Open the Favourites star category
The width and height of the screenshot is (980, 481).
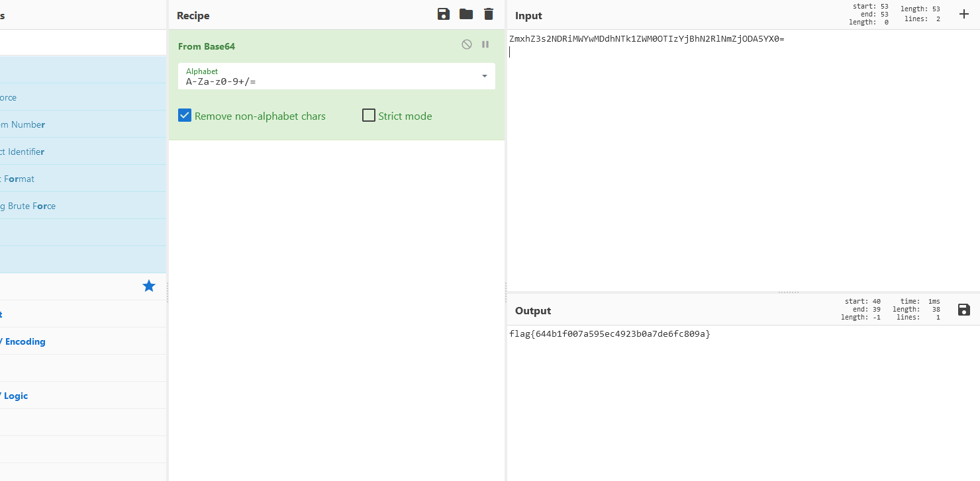pos(149,286)
